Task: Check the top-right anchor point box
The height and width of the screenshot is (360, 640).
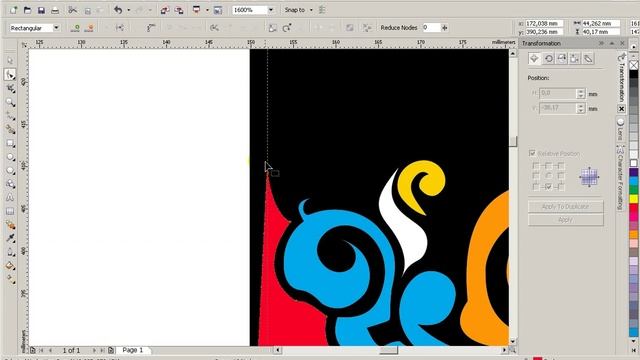Action: (x=561, y=166)
